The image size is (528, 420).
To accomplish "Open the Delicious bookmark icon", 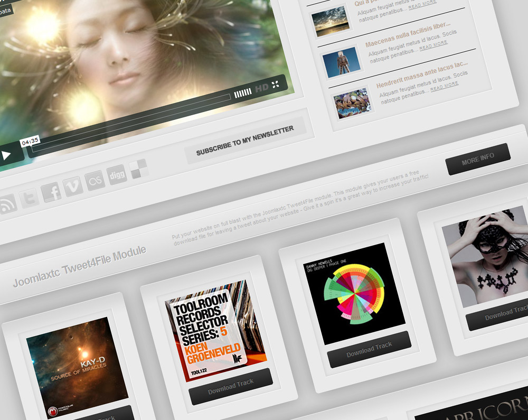I will (x=139, y=169).
